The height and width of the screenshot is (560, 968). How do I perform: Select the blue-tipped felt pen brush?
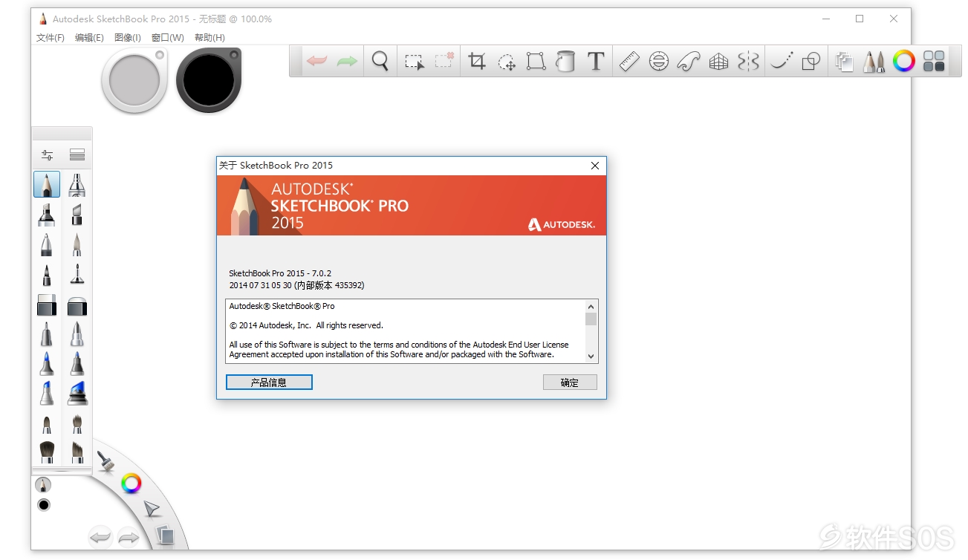47,364
